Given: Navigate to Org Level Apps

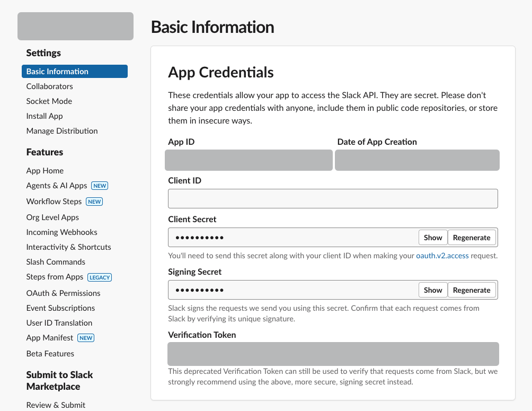Looking at the screenshot, I should [x=52, y=217].
